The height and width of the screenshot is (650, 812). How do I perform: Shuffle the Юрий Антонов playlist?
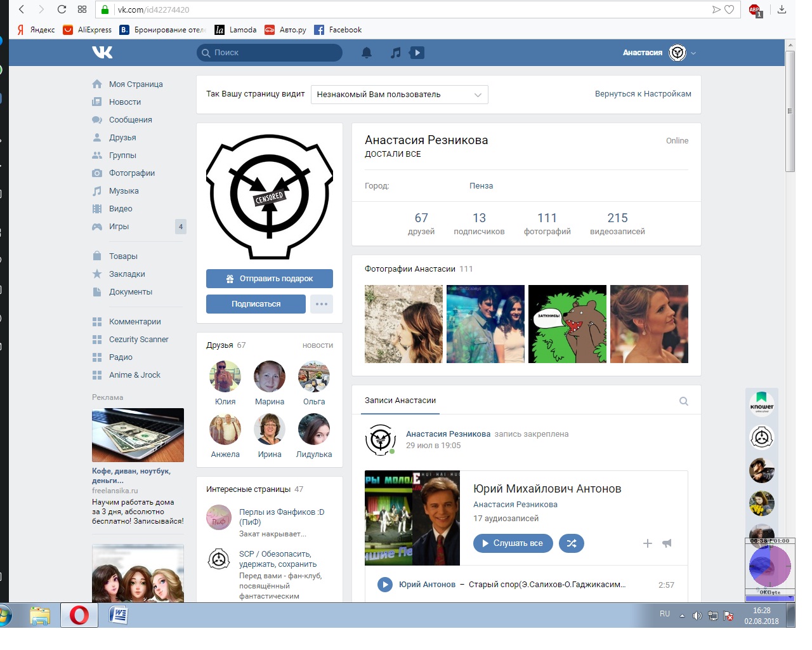(x=571, y=543)
